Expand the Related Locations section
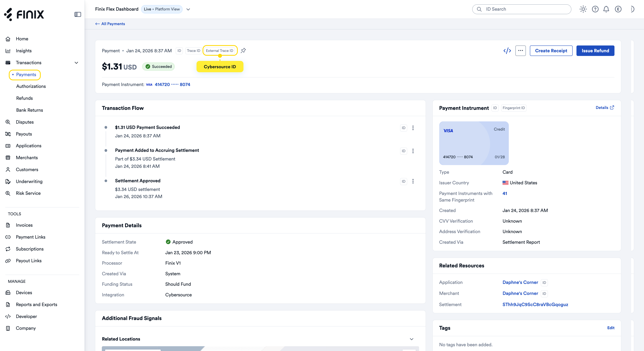 tap(412, 339)
